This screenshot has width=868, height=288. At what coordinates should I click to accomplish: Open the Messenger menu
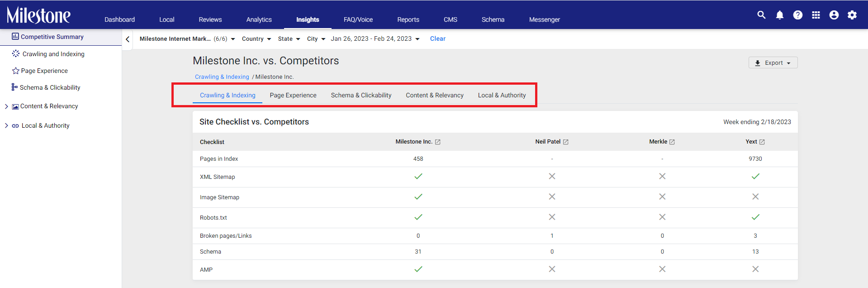[545, 19]
